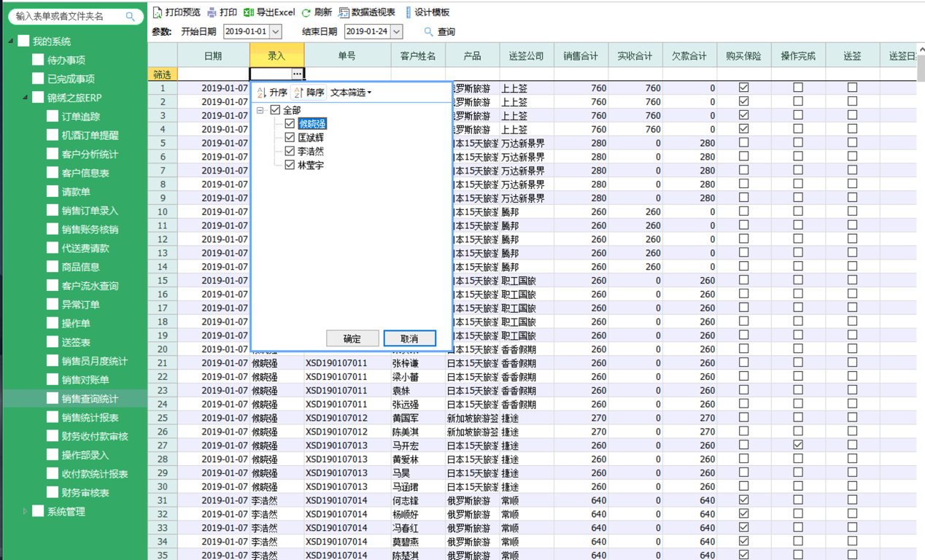Click the 打印 printer icon

coord(212,12)
